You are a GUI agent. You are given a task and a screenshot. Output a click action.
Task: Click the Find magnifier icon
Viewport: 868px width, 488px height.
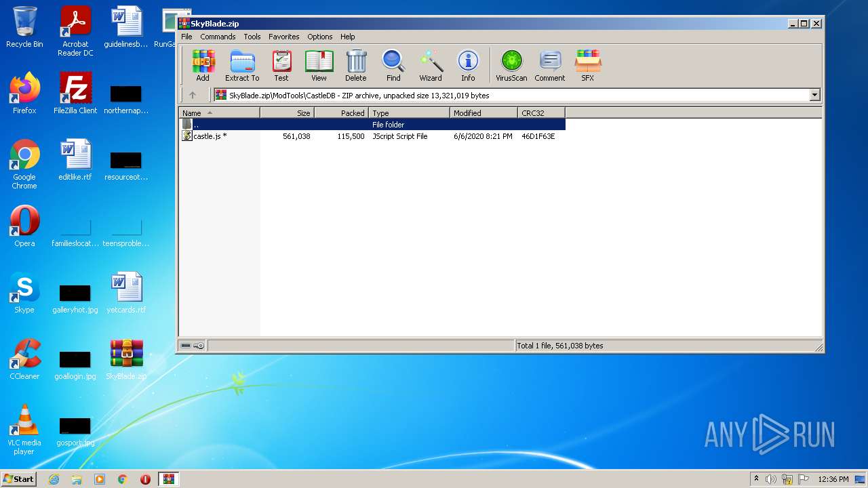coord(393,66)
